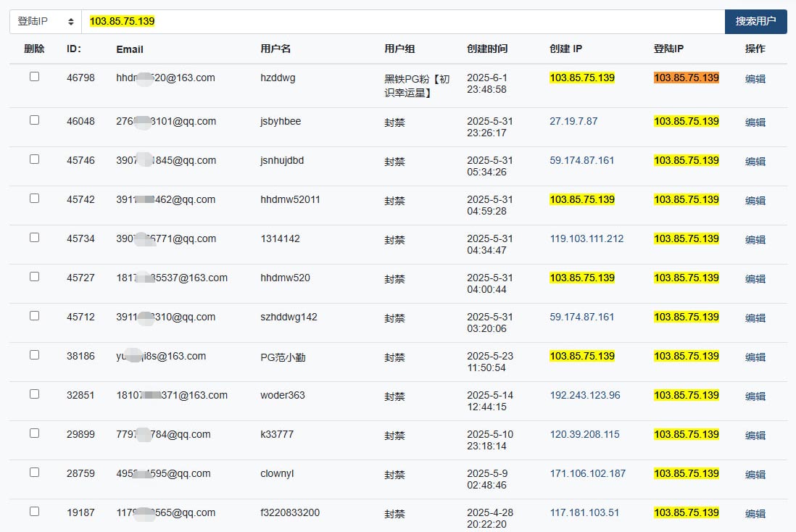
Task: Click the creation time 2025-6-1 23:48:58
Action: pos(487,83)
